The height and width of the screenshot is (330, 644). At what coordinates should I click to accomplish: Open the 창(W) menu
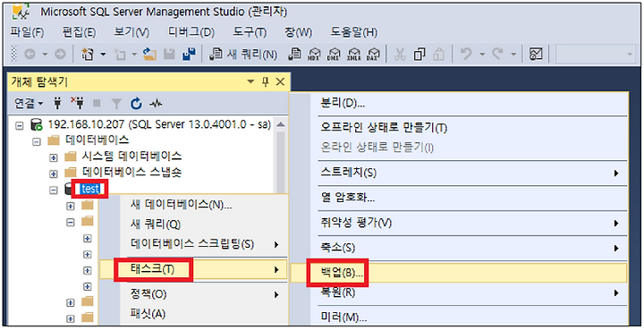299,32
